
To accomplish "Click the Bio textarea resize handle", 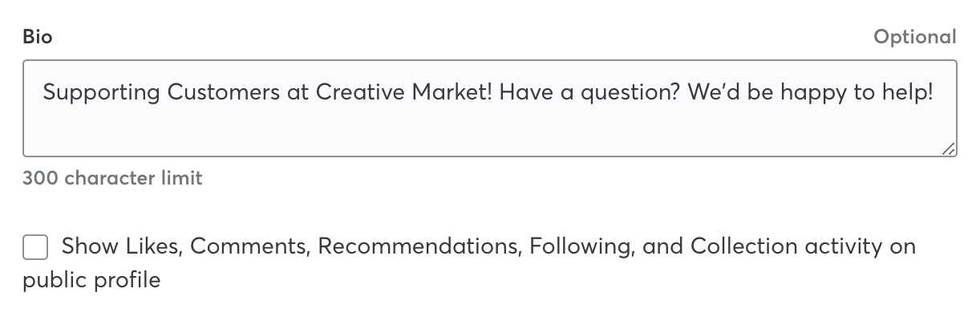I will click(948, 148).
